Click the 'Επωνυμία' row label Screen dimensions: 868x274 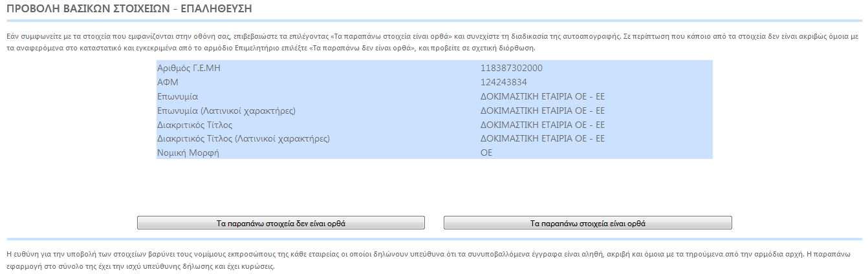177,96
